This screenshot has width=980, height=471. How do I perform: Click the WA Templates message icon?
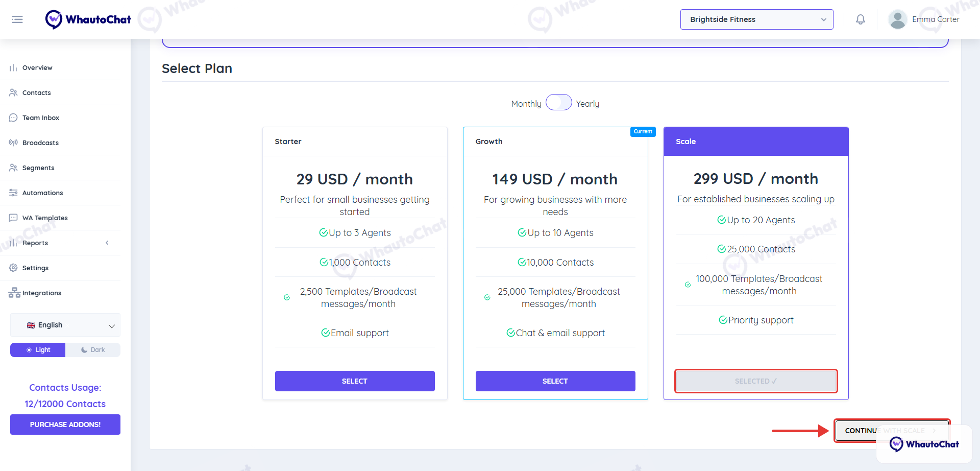(13, 218)
